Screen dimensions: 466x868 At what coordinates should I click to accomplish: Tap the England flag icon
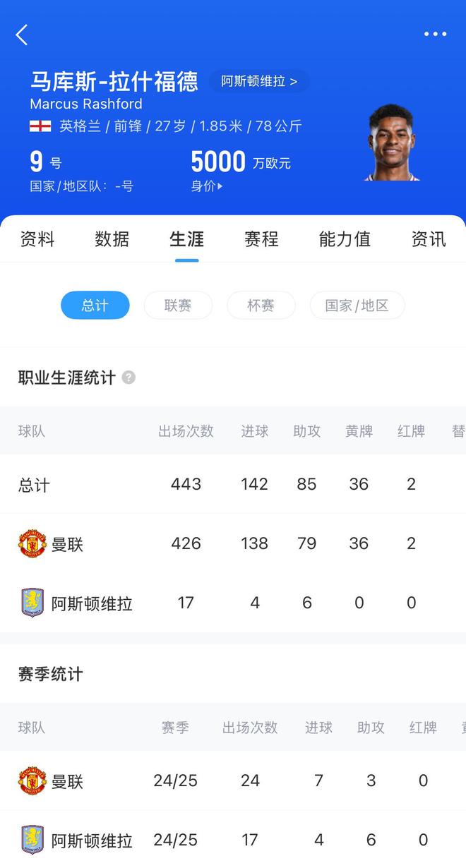[x=40, y=126]
